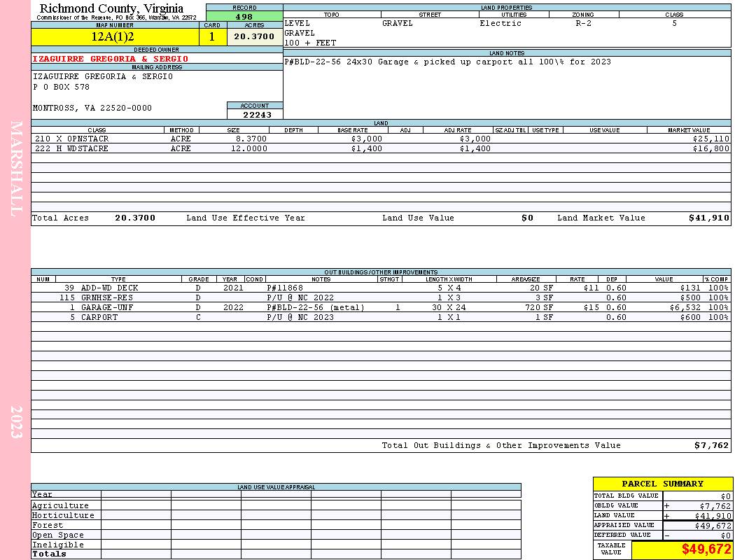
Task: Select the GRNHSE-RES improvement row
Action: (381, 297)
